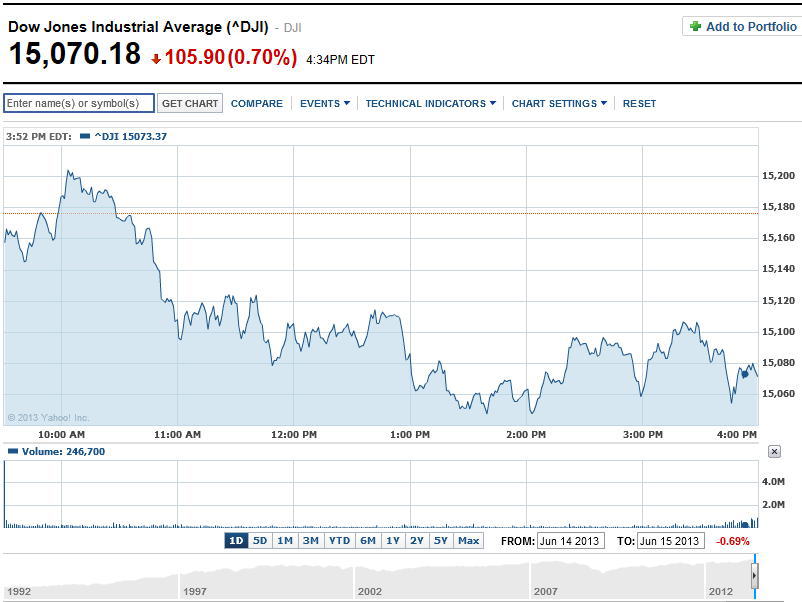
Task: Click the 12:00 PM axis label
Action: point(294,435)
